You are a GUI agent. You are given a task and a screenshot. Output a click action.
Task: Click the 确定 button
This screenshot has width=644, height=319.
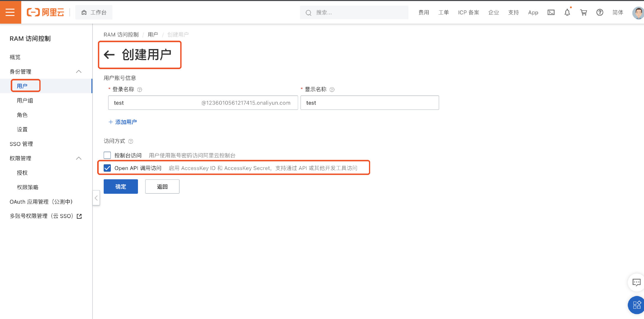click(x=121, y=186)
